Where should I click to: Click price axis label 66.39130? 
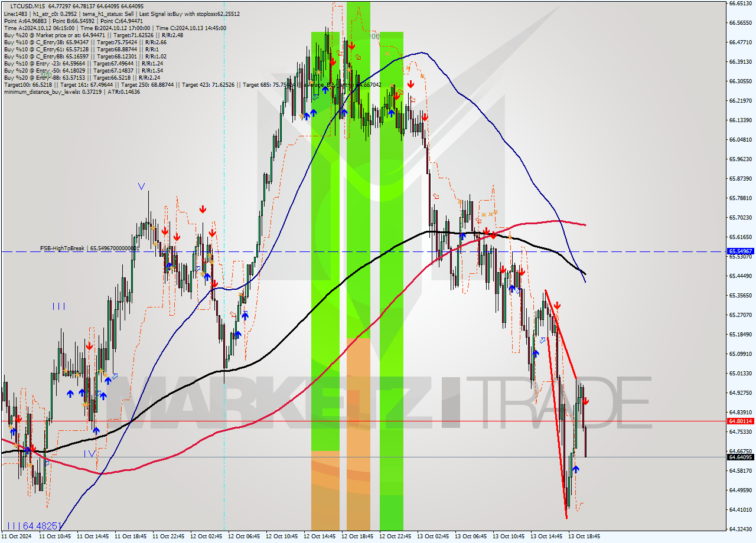[x=740, y=61]
